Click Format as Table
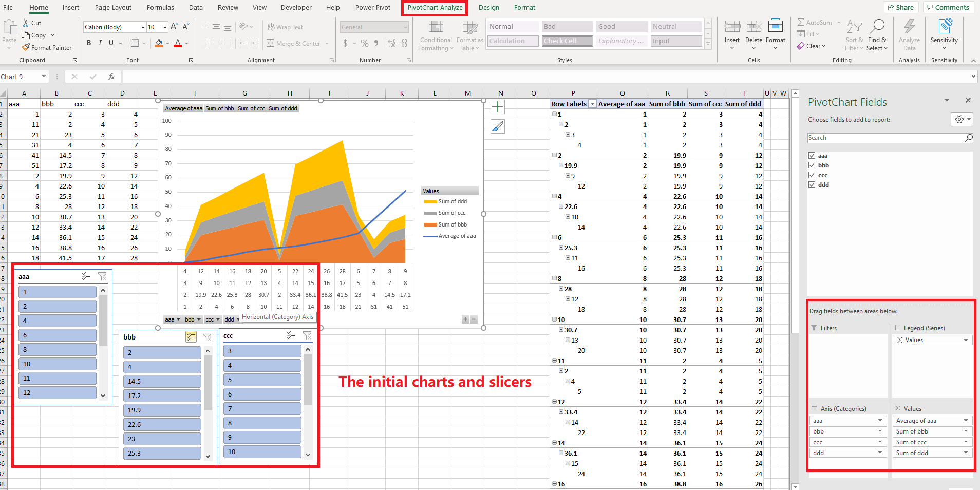Image resolution: width=980 pixels, height=490 pixels. click(469, 35)
